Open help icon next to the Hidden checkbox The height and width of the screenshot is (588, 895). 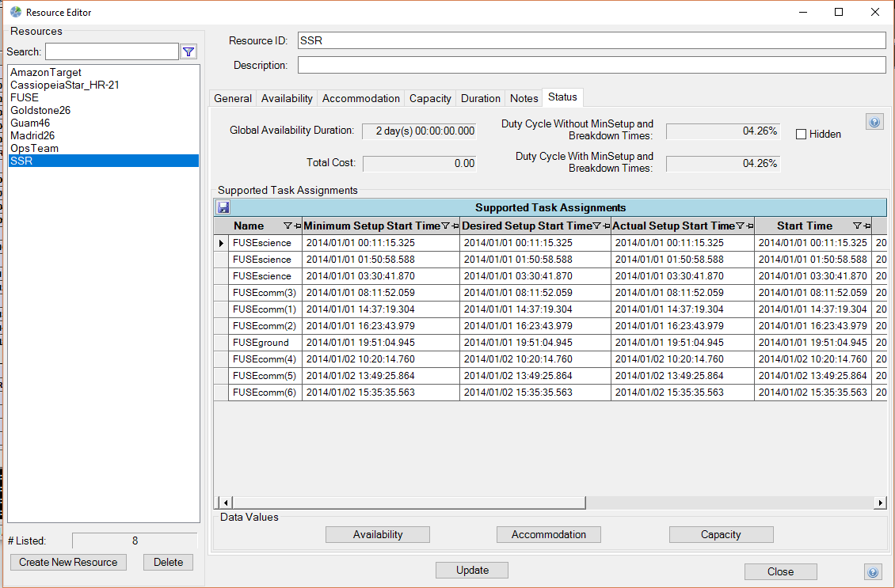pyautogui.click(x=874, y=122)
